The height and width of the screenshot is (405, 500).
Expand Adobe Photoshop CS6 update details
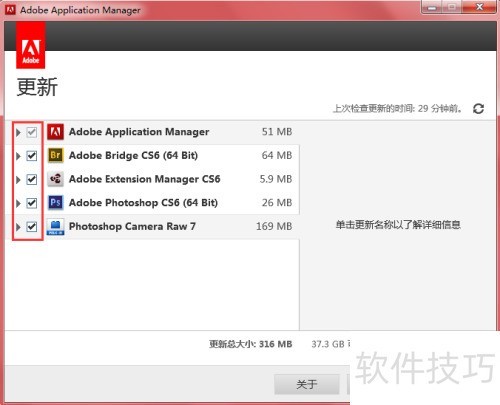pyautogui.click(x=18, y=203)
